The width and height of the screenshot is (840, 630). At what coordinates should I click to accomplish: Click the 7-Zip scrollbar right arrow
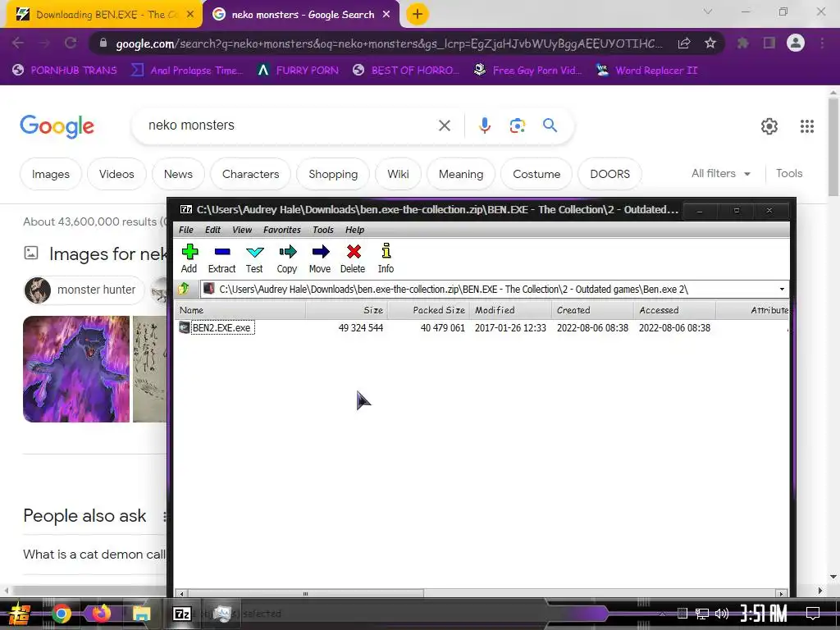[x=782, y=594]
